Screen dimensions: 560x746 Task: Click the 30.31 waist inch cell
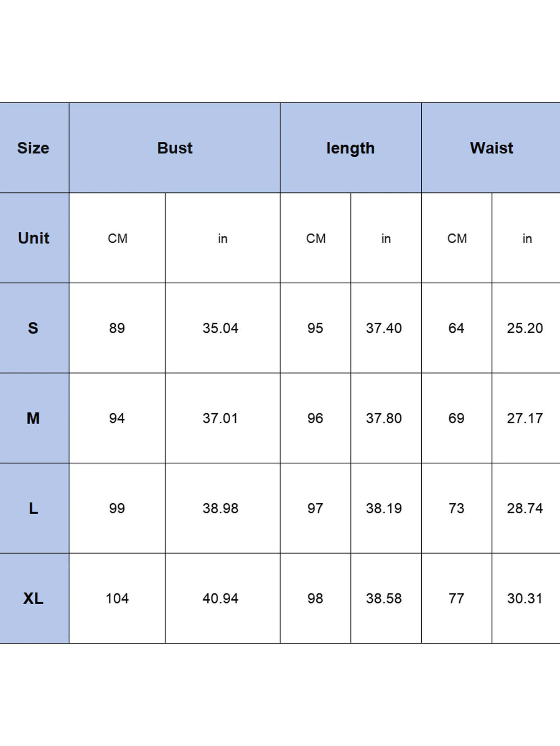(x=526, y=598)
